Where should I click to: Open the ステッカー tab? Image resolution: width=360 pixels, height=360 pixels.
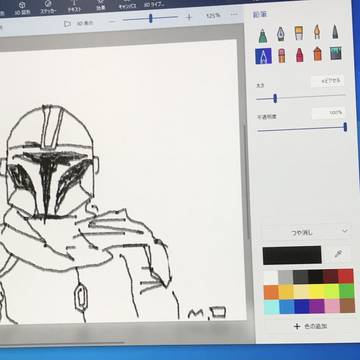[48, 7]
